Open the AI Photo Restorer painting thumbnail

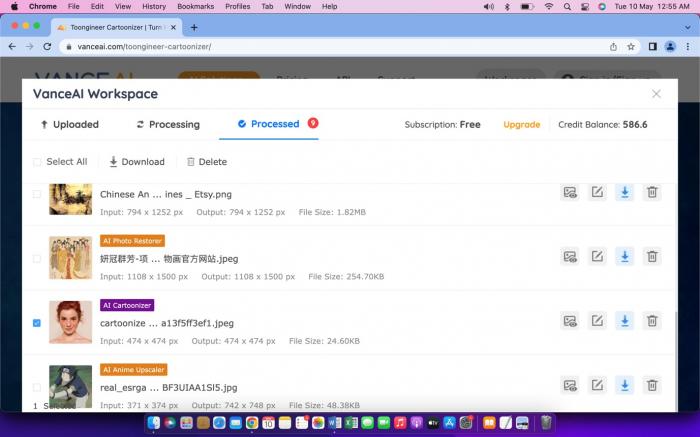pos(71,258)
